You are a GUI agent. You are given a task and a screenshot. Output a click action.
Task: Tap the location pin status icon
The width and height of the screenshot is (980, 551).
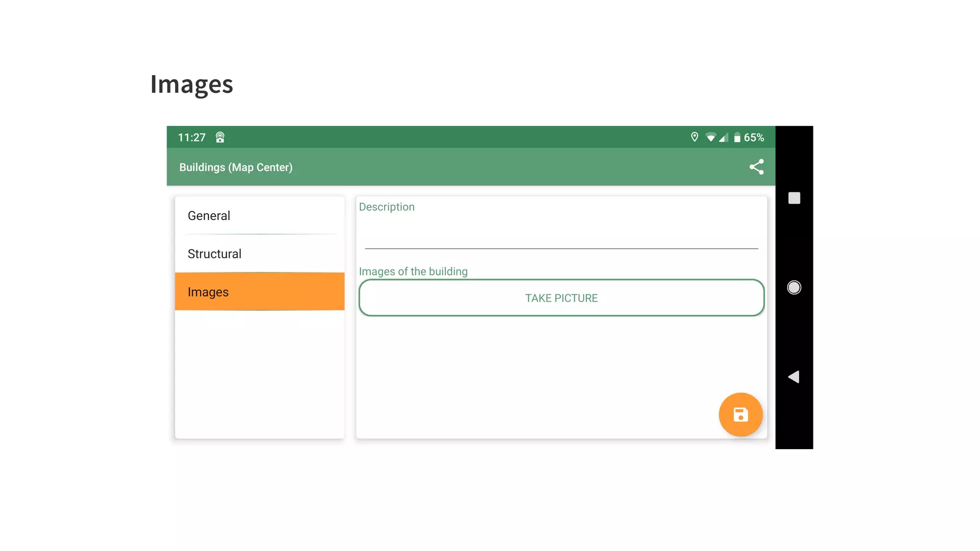694,137
